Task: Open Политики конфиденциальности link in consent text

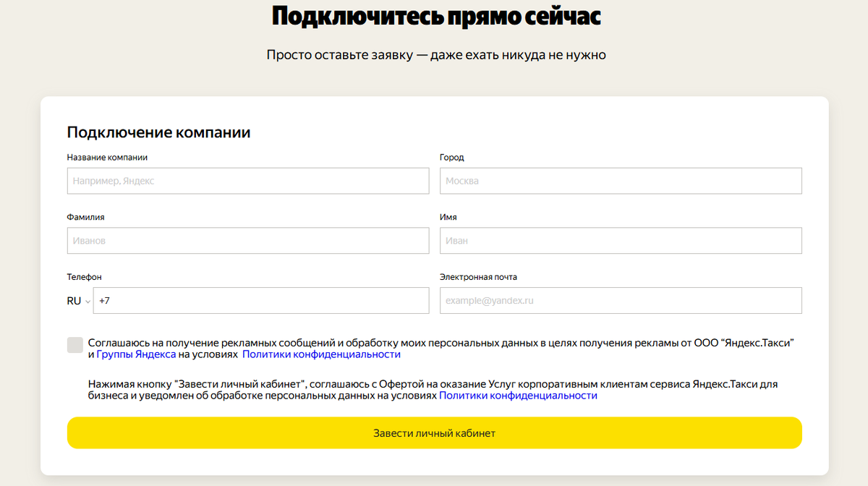Action: 322,354
